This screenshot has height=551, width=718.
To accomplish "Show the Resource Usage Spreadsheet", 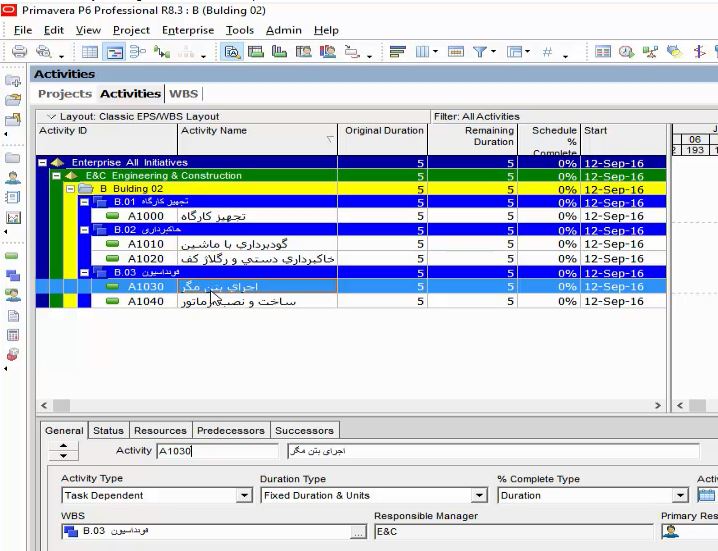I will (x=303, y=52).
